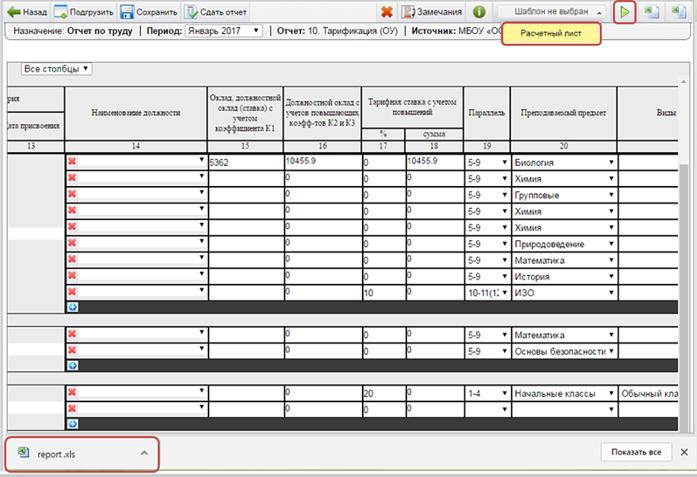Open the Природоведение subject dropdown

pos(562,244)
